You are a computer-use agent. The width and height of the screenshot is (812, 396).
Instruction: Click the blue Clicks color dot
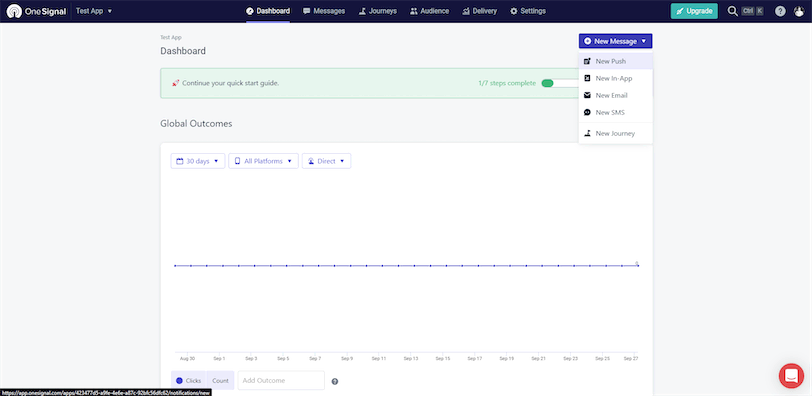pos(179,380)
